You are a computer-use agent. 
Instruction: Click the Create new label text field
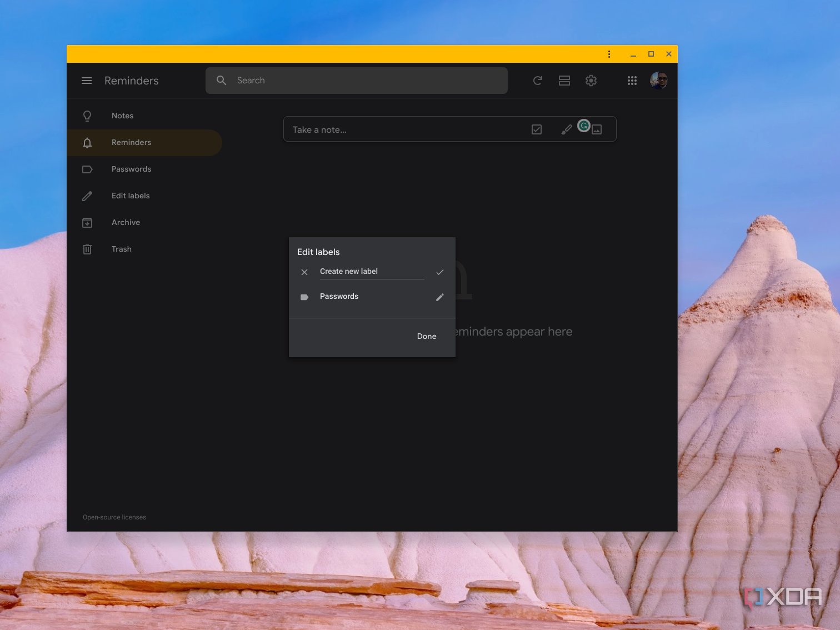372,272
